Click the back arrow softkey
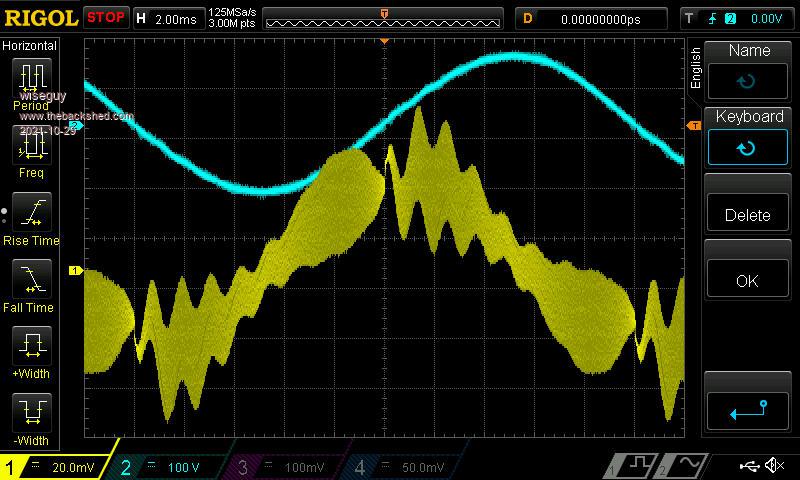This screenshot has height=480, width=800. (749, 408)
